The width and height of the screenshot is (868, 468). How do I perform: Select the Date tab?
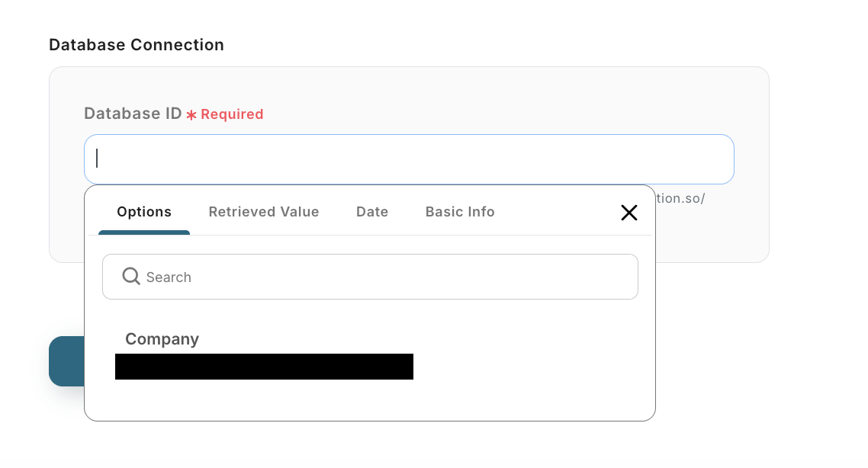372,212
